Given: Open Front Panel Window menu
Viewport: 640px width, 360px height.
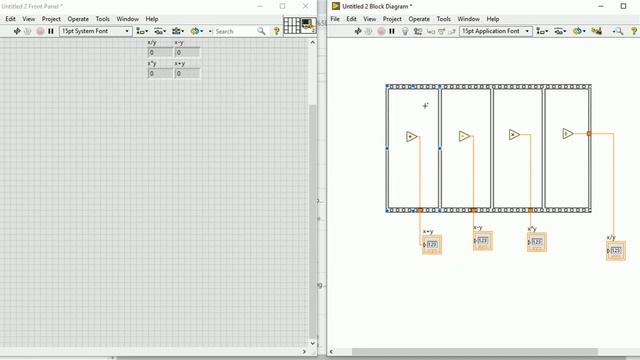Looking at the screenshot, I should (128, 19).
